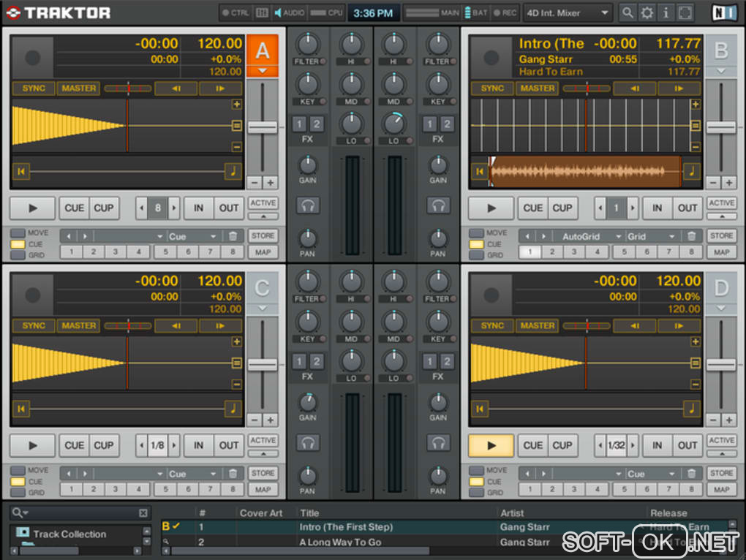Open the layout icon next to CTRL

tap(262, 13)
